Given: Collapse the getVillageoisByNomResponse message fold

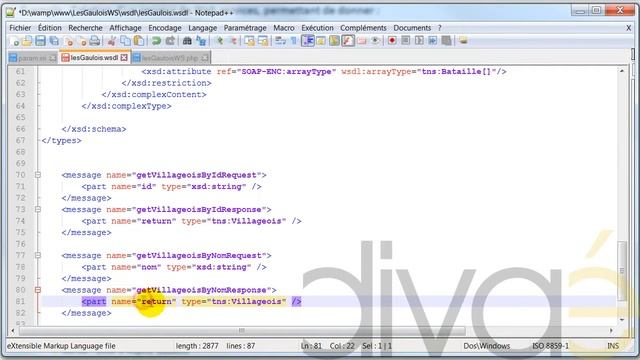Looking at the screenshot, I should 38,290.
